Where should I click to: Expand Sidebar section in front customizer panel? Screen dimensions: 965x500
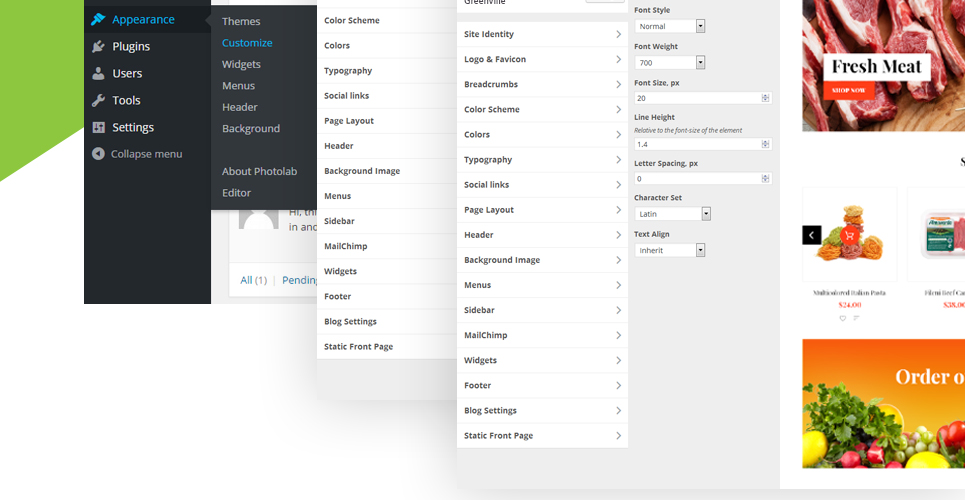pos(542,310)
